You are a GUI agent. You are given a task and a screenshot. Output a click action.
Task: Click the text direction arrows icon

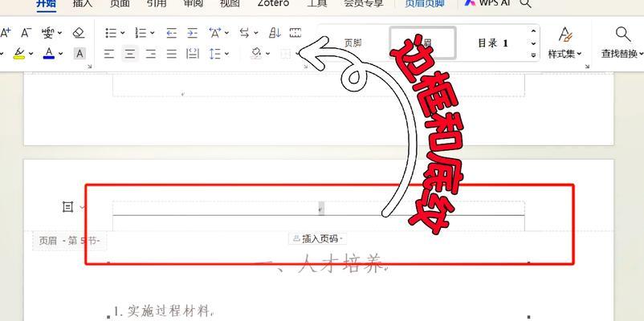244,33
